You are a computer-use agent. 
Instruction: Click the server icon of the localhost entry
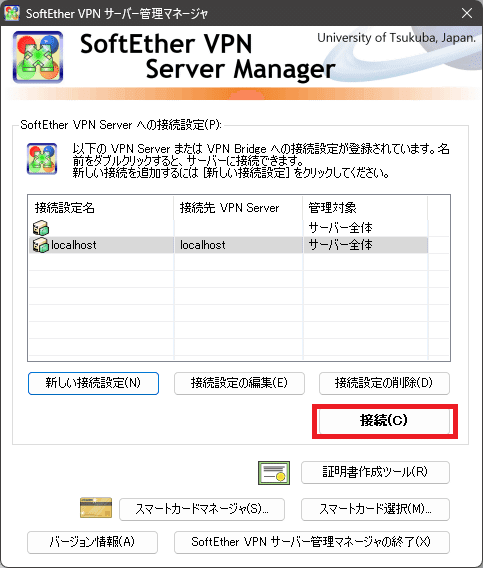[x=41, y=245]
